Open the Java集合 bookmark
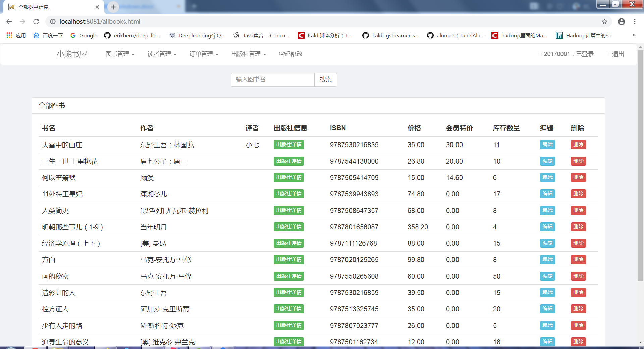644x349 pixels. click(261, 35)
